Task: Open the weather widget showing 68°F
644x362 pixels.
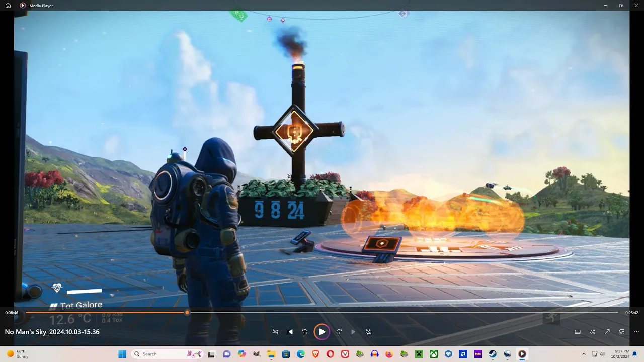Action: pos(17,354)
